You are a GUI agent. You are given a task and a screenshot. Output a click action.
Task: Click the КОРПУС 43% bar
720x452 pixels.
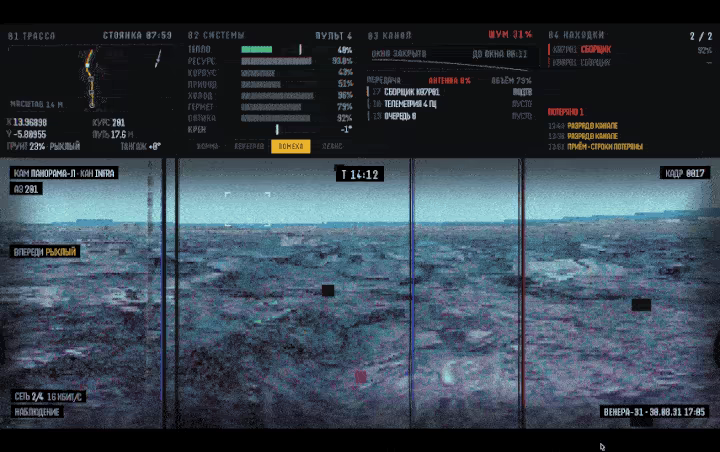click(258, 73)
